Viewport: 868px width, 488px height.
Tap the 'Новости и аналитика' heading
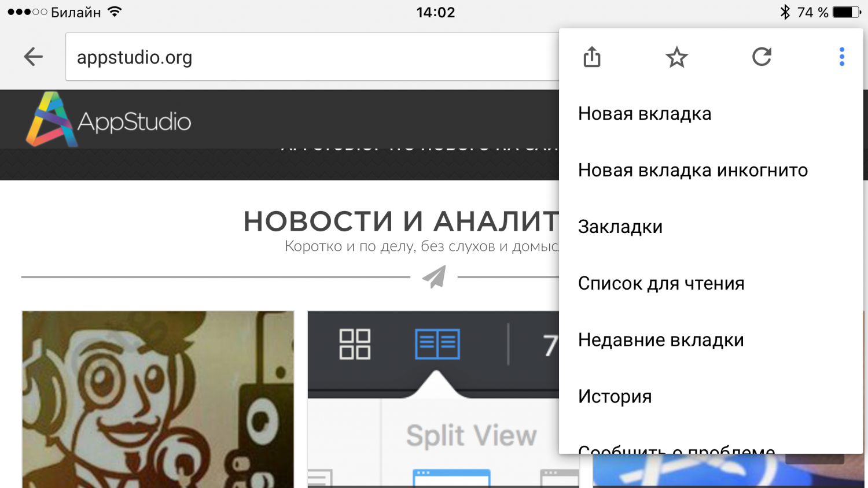(x=400, y=221)
